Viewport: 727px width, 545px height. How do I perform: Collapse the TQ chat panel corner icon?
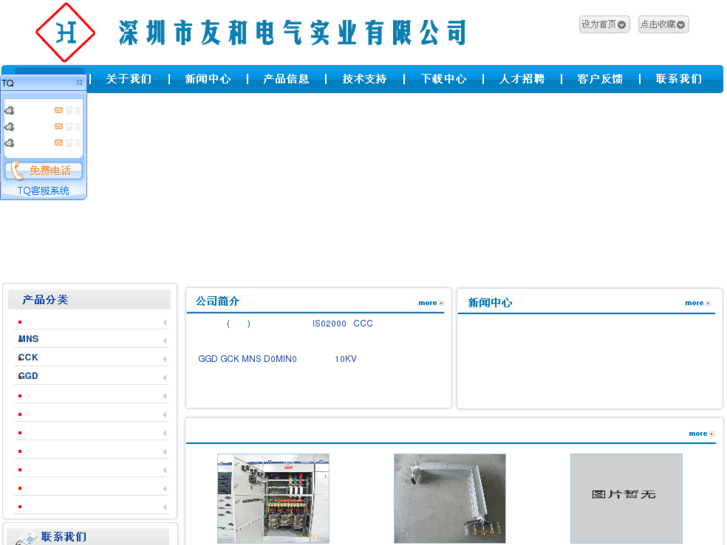[x=79, y=83]
